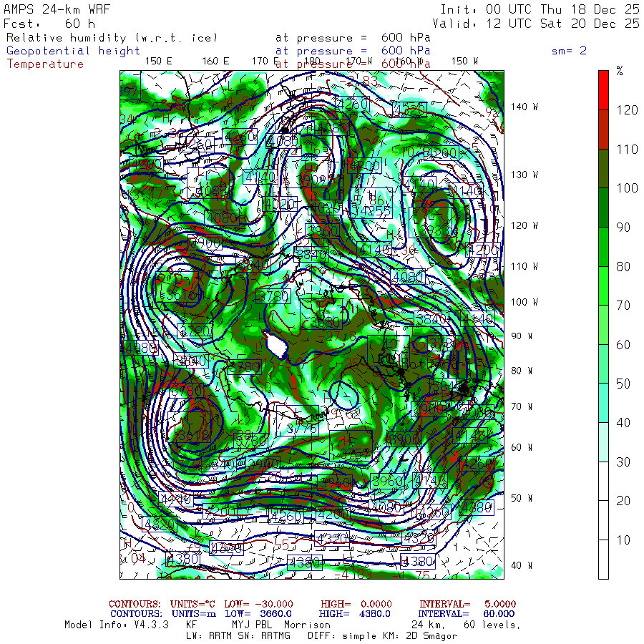Select the 'Fcst. 60 h' forecast hour text
The height and width of the screenshot is (644, 644).
coord(49,24)
